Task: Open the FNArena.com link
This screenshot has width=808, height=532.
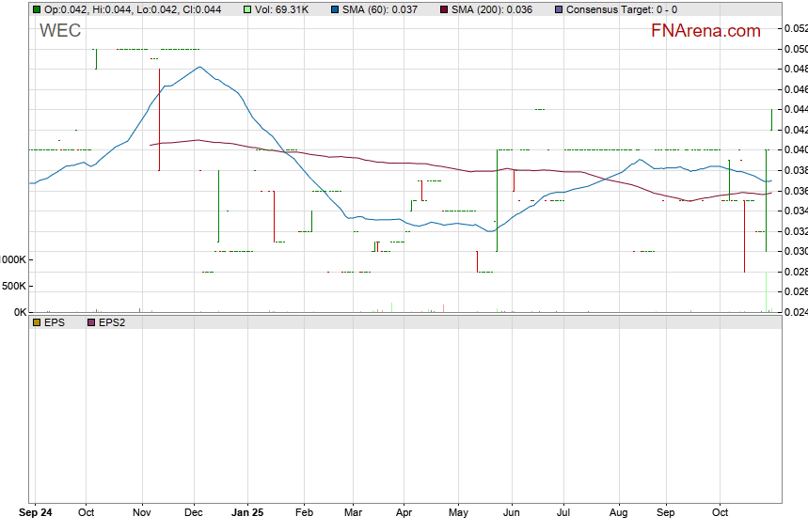Action: pos(705,31)
